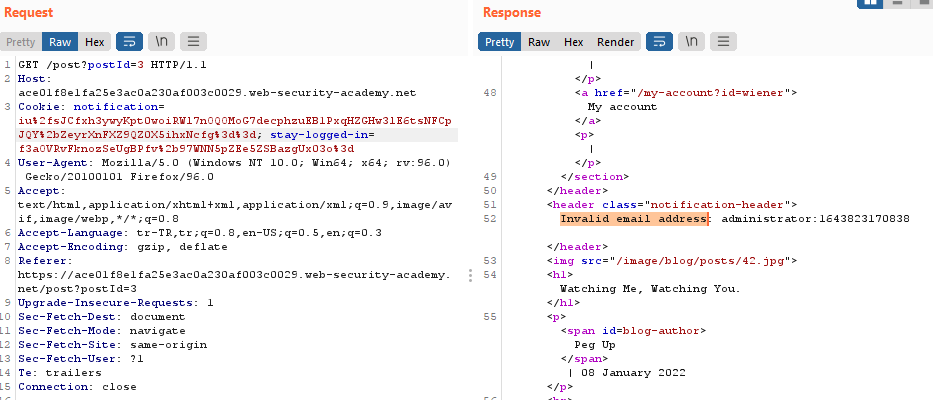
Task: Click the 'My account' text in response
Action: 622,107
